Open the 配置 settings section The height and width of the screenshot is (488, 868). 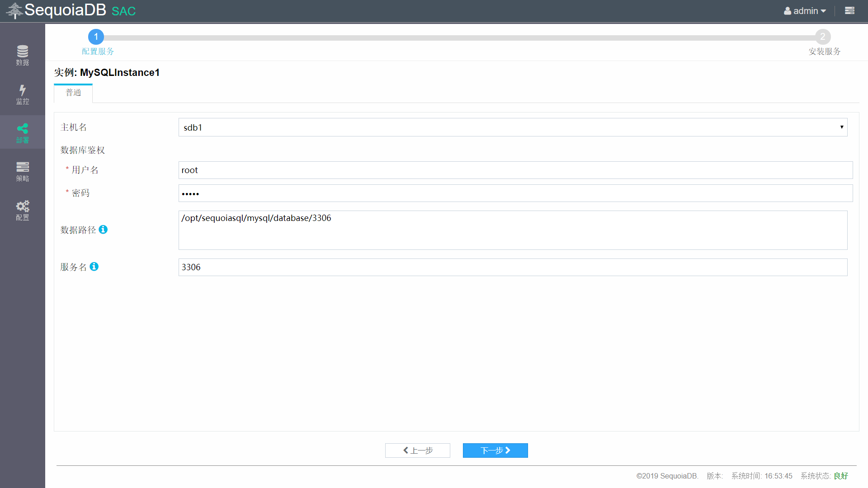click(23, 211)
